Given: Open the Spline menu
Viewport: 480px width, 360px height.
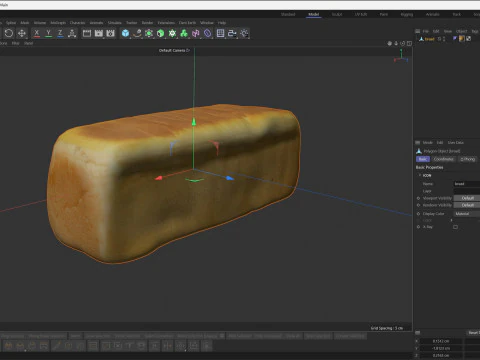Looking at the screenshot, I should pyautogui.click(x=11, y=23).
